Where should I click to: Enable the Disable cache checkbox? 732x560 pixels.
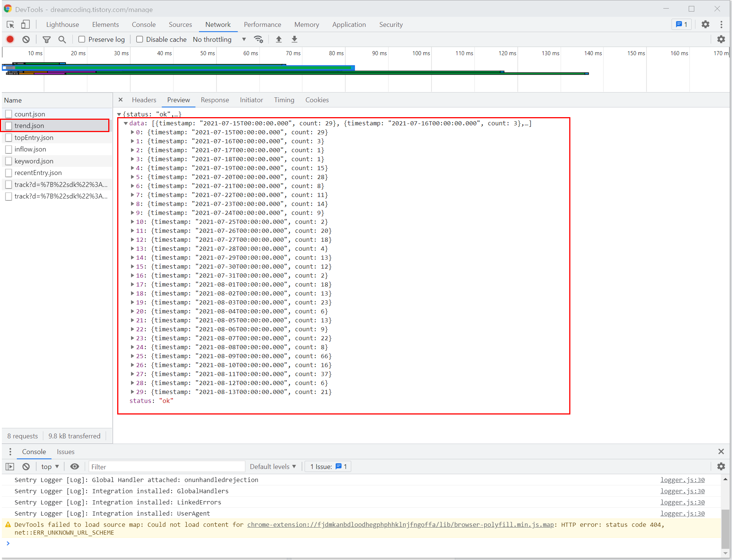(x=140, y=39)
